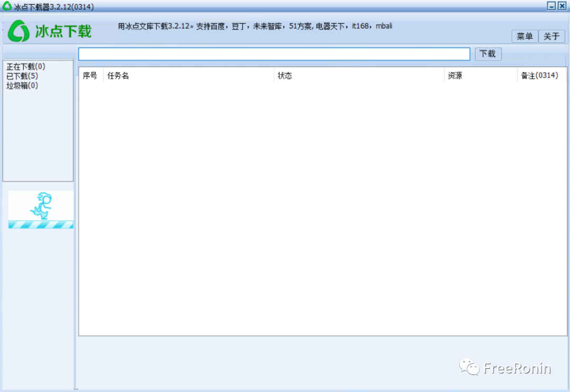Sort by 任务名 column header
Viewport: 570px width, 392px height.
[188, 75]
